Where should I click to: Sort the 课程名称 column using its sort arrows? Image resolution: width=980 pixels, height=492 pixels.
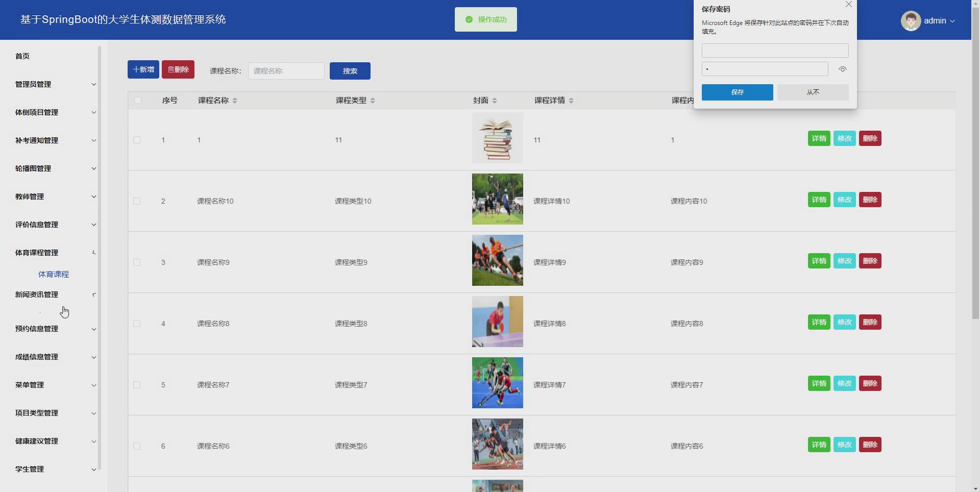coord(235,100)
